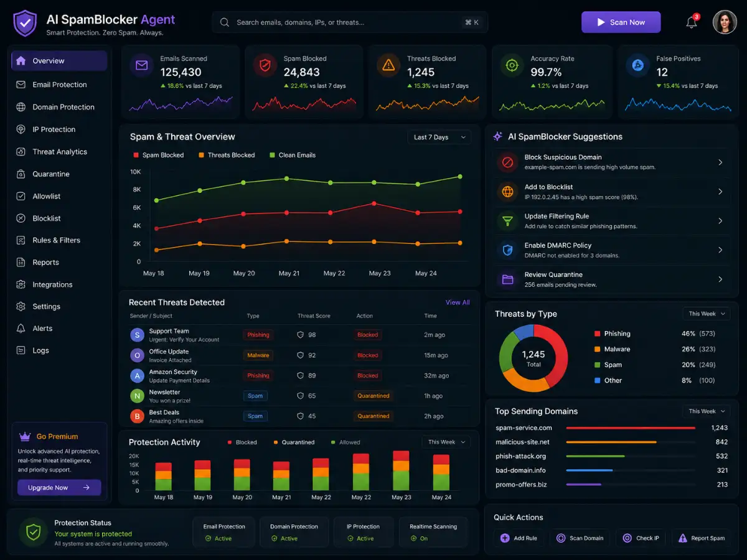Click the Accuracy Rate target icon

coord(512,65)
